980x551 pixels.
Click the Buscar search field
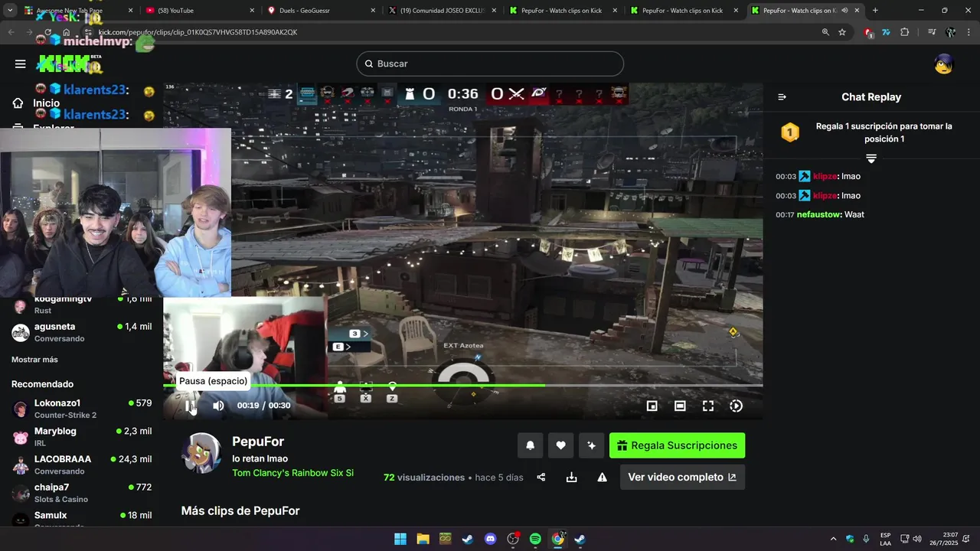coord(490,64)
